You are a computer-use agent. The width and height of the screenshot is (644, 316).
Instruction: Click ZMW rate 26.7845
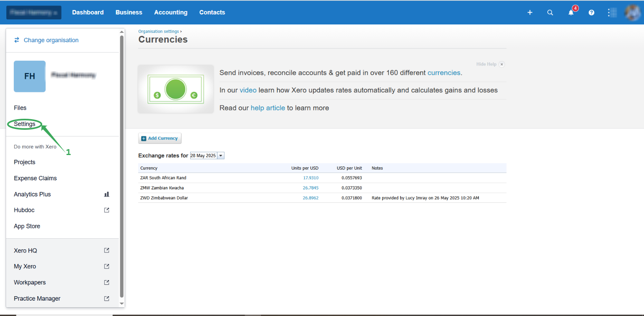point(311,188)
